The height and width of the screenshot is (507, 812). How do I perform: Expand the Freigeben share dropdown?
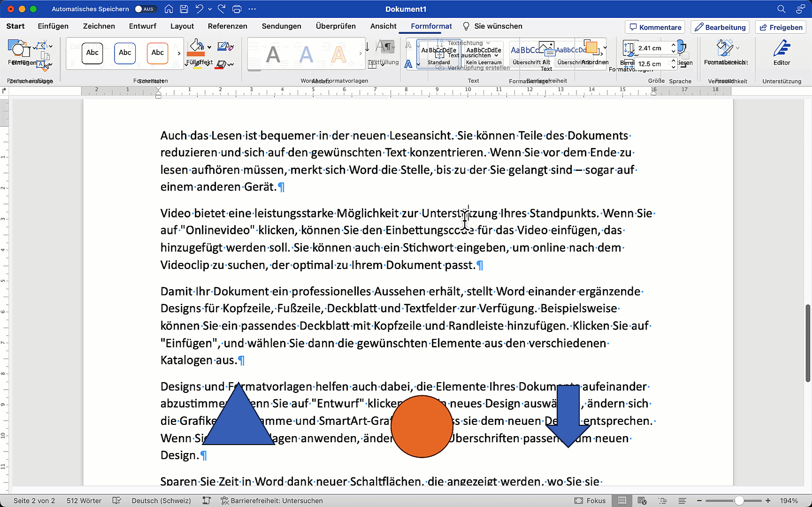pos(781,27)
